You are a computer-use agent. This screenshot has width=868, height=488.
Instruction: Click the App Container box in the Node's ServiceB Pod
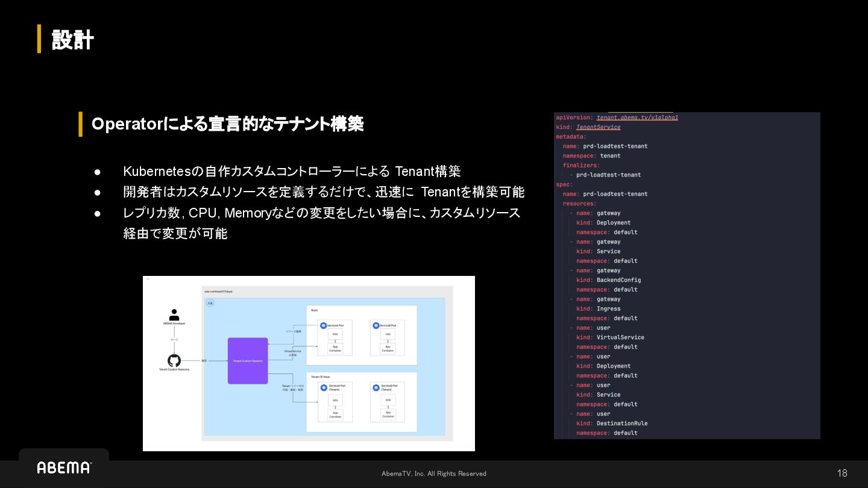point(388,348)
